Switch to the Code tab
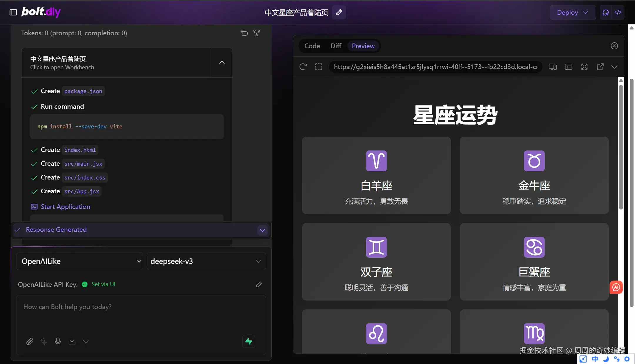The height and width of the screenshot is (364, 635). click(x=312, y=46)
